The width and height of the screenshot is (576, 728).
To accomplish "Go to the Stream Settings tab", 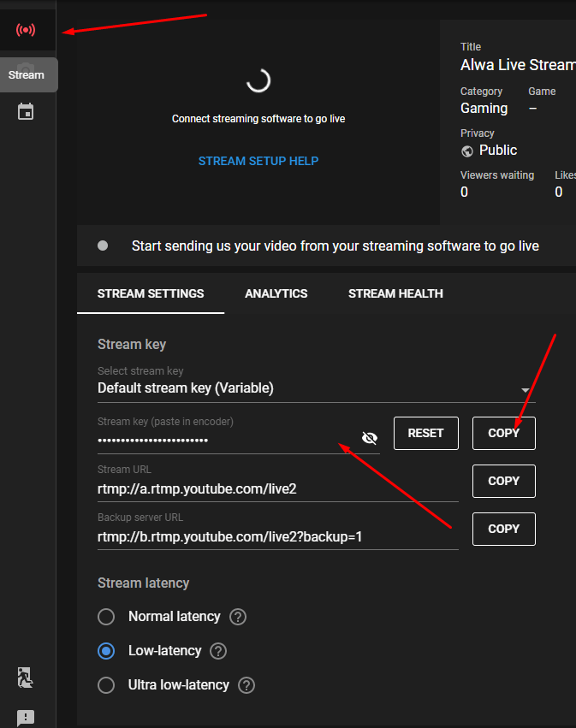I will point(151,293).
